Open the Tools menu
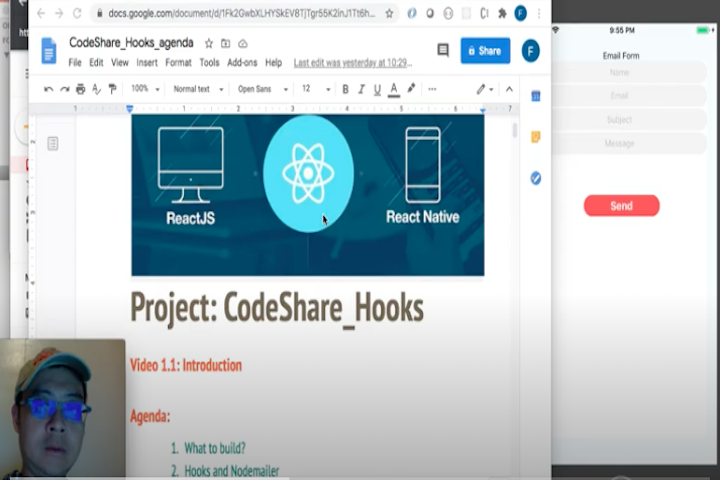The height and width of the screenshot is (480, 720). pyautogui.click(x=209, y=62)
